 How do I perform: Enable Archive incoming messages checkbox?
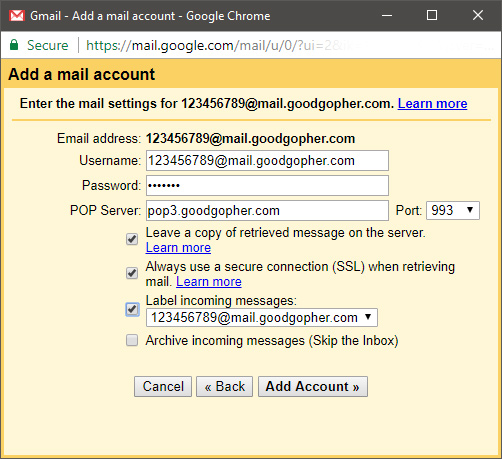132,340
